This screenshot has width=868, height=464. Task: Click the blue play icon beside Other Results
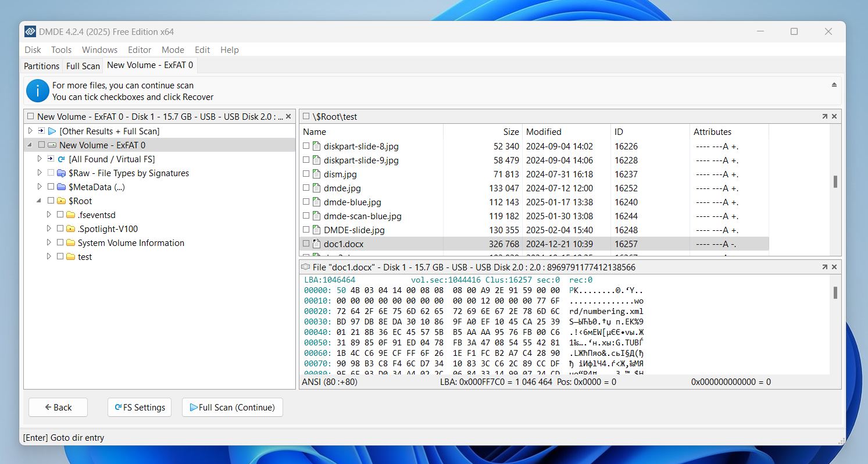[52, 131]
